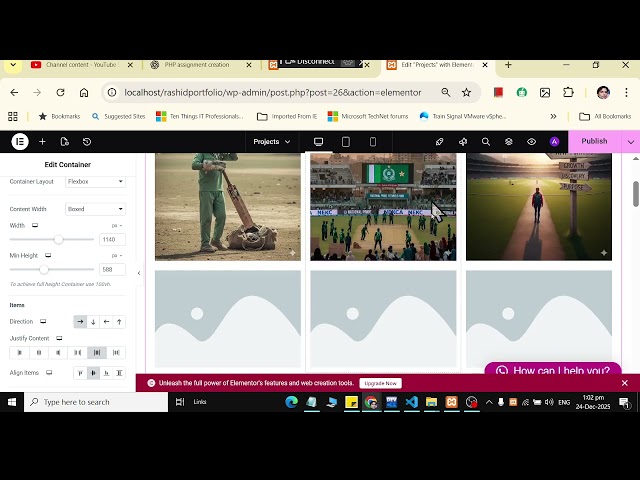This screenshot has width=640, height=480.
Task: Select the signpost pathway image
Action: pyautogui.click(x=539, y=207)
